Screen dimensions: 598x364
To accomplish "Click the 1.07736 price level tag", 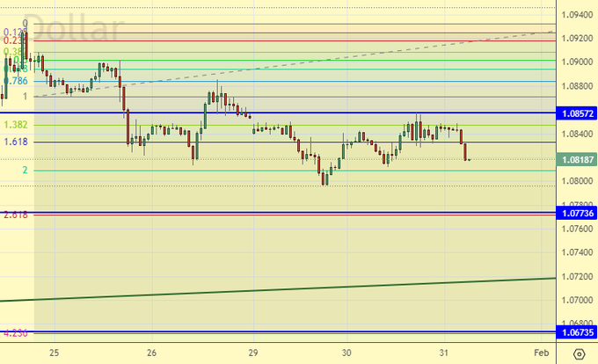I will pos(577,214).
